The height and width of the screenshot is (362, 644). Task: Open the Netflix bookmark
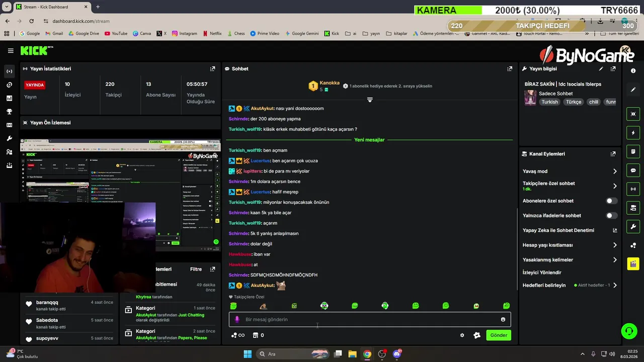212,34
